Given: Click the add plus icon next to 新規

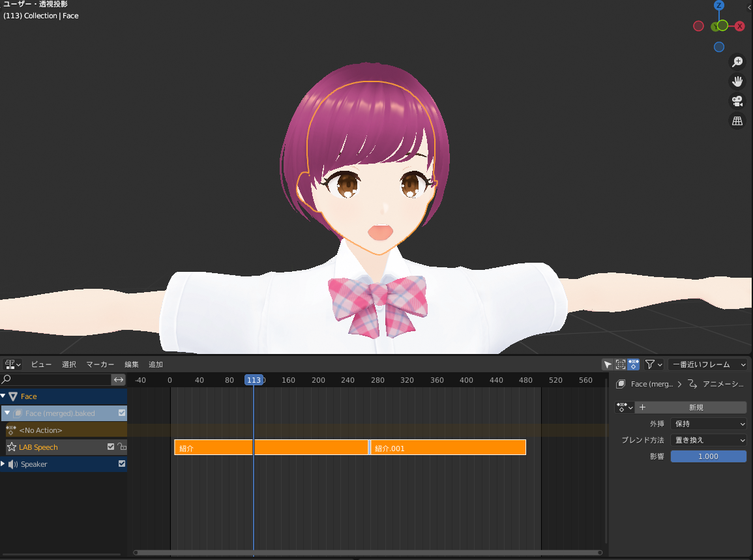Looking at the screenshot, I should pyautogui.click(x=643, y=407).
